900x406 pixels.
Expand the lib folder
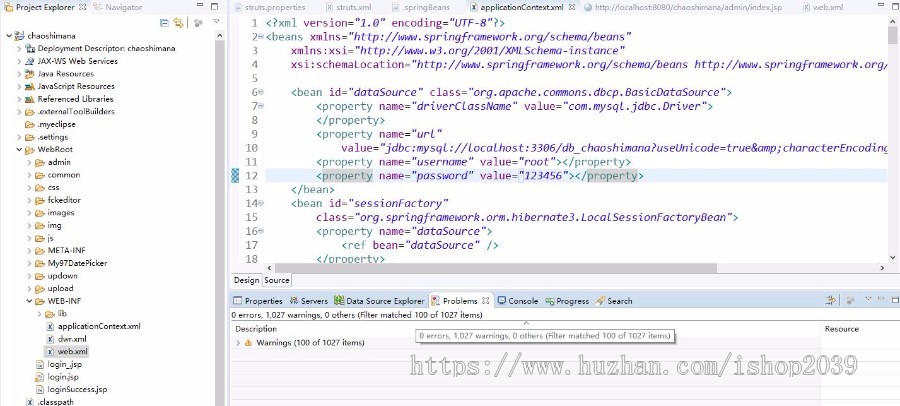pos(40,314)
